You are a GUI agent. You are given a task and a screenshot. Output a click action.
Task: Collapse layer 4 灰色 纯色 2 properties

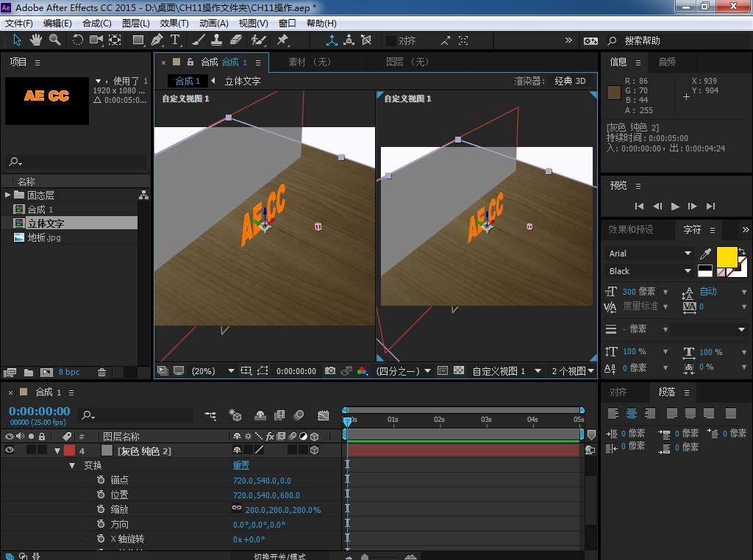(x=57, y=450)
